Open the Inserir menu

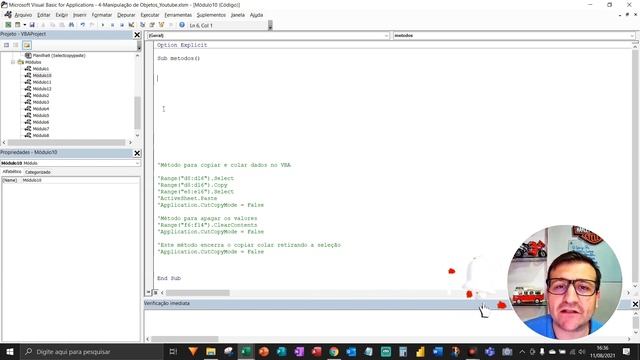(x=80, y=15)
